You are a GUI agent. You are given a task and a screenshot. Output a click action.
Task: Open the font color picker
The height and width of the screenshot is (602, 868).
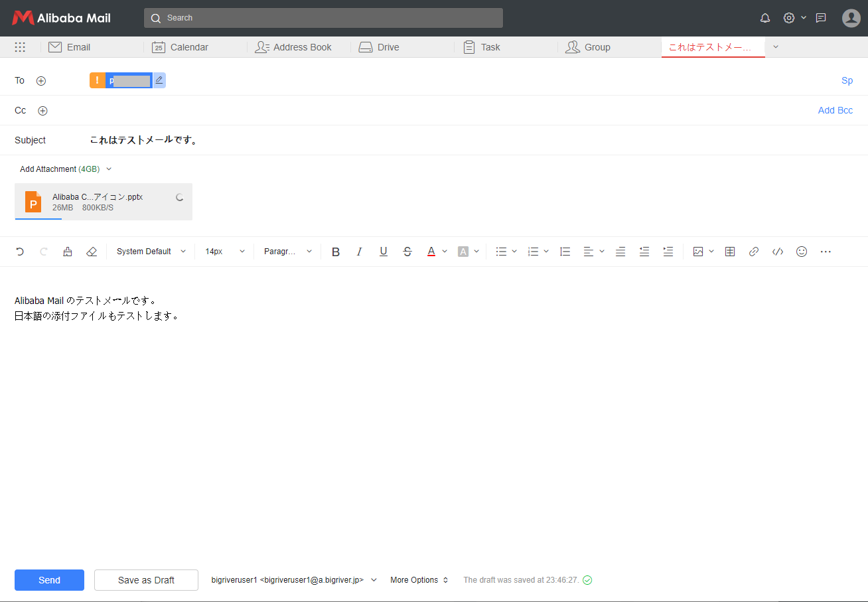coord(431,252)
